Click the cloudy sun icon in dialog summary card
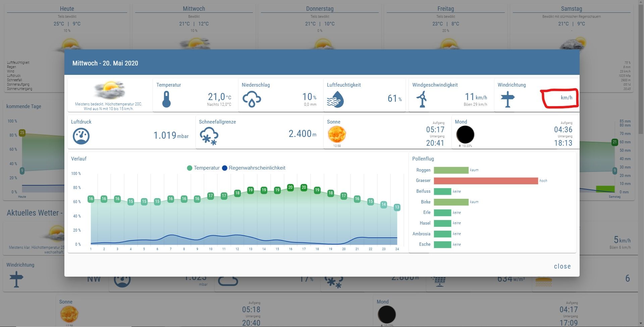 110,90
